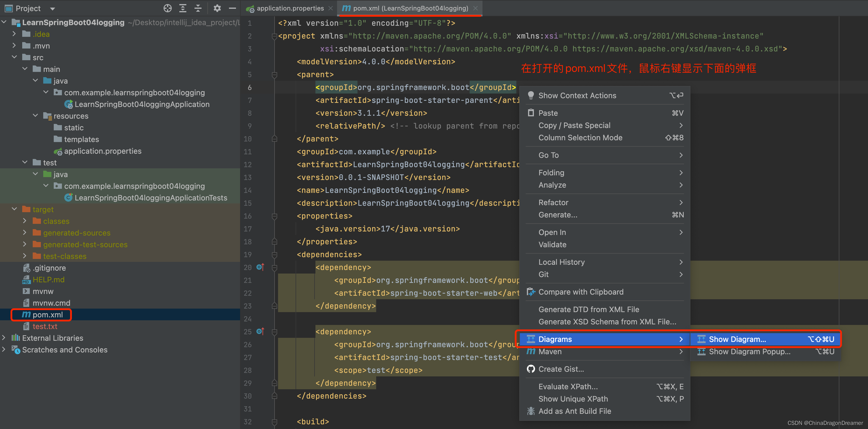Image resolution: width=868 pixels, height=429 pixels.
Task: Choose Generate XSD Schema from XML File...
Action: (605, 322)
